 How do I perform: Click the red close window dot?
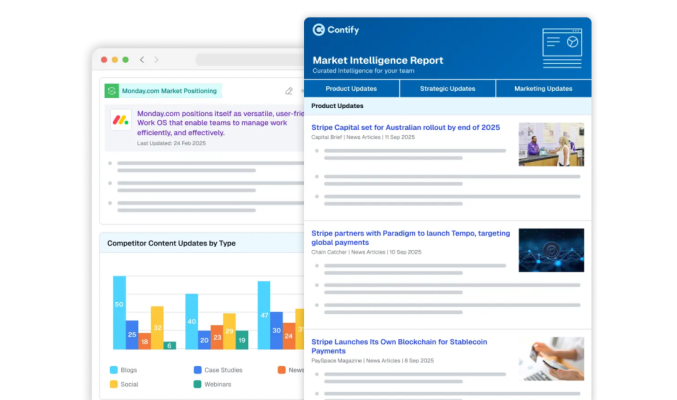click(104, 60)
